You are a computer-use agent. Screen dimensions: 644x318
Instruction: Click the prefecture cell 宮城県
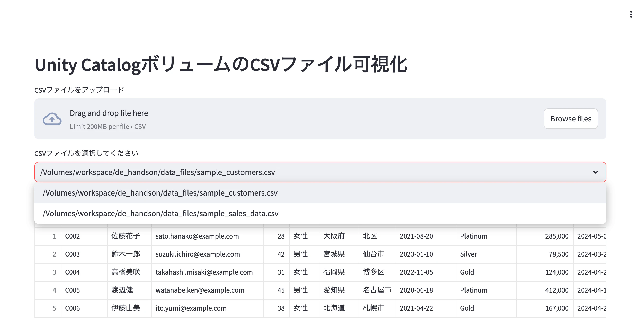coord(339,254)
